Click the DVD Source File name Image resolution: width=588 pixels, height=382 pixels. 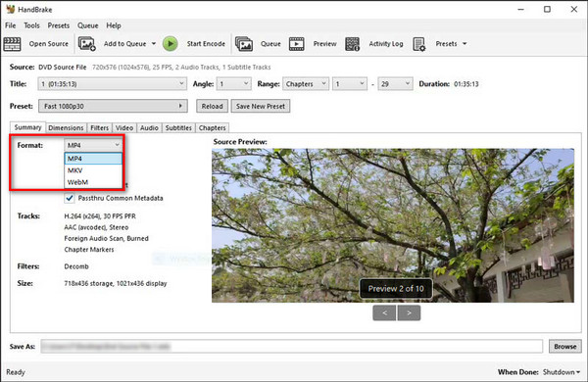63,68
